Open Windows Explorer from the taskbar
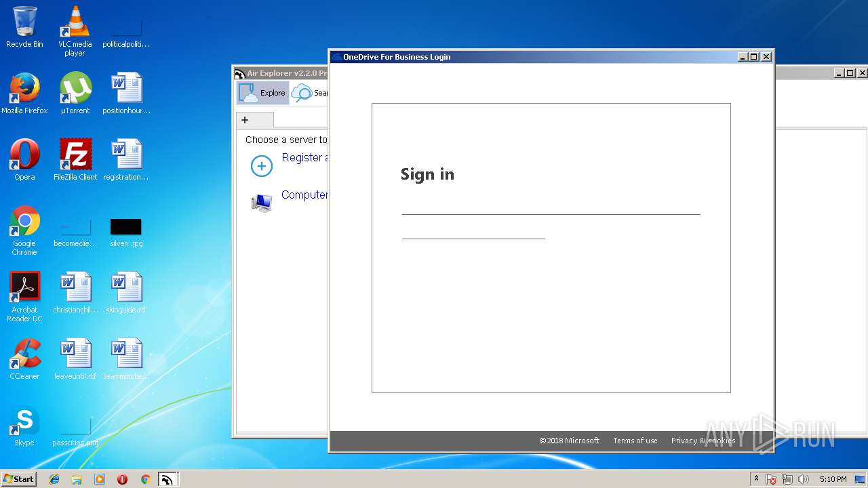This screenshot has height=488, width=868. 77,479
